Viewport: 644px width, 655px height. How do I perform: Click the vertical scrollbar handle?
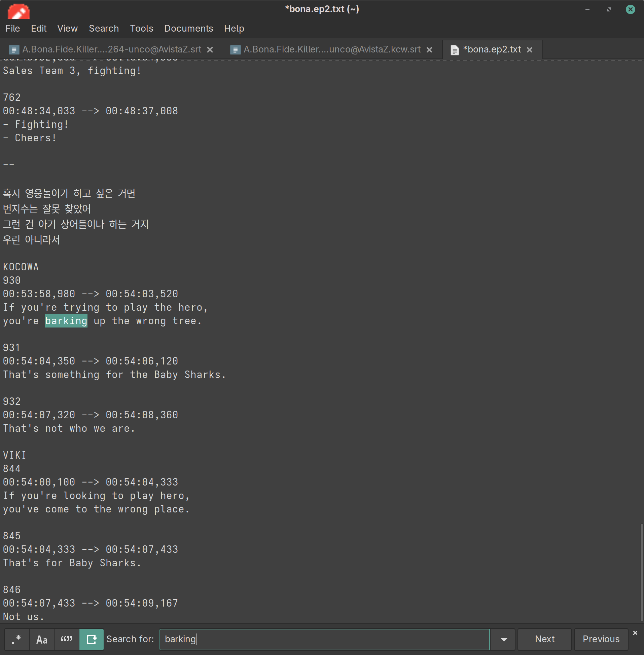[641, 572]
